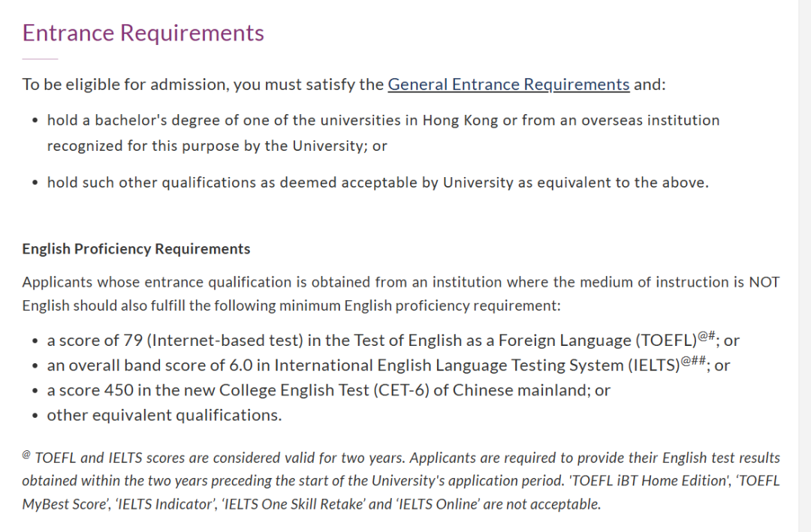Image resolution: width=811 pixels, height=532 pixels.
Task: Click the capitalized word 'NOT' in the paragraph
Action: coord(764,282)
